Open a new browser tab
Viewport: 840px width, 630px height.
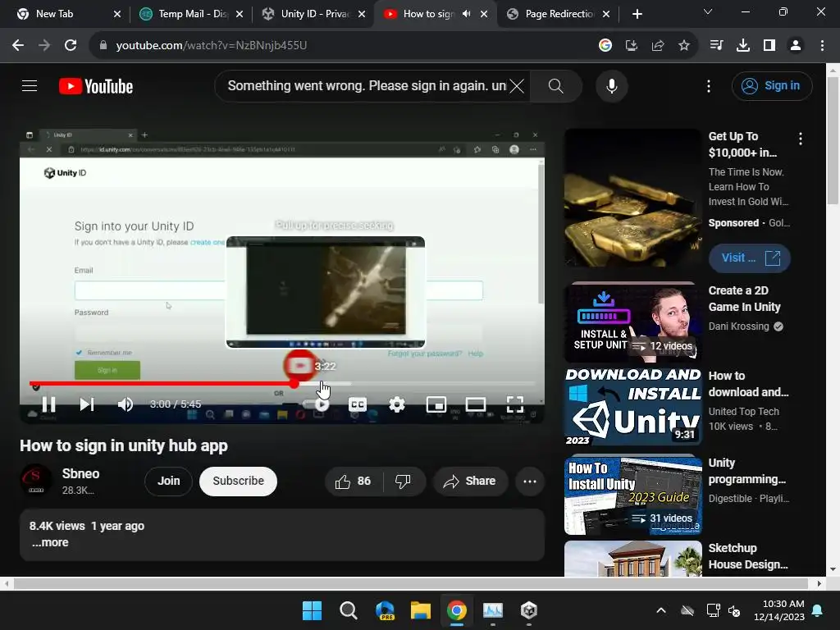click(x=637, y=14)
